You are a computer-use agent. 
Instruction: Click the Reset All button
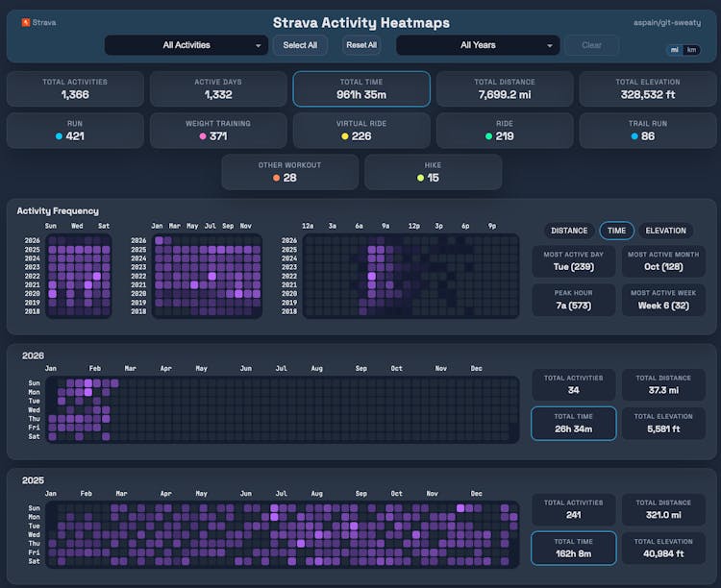click(x=361, y=45)
